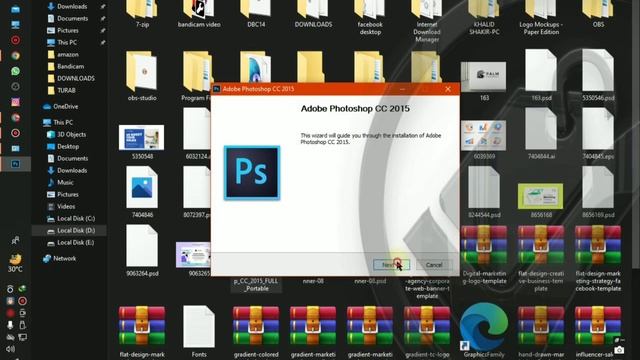This screenshot has width=640, height=360.
Task: Open the TURAB folder in sidebar
Action: tap(66, 90)
